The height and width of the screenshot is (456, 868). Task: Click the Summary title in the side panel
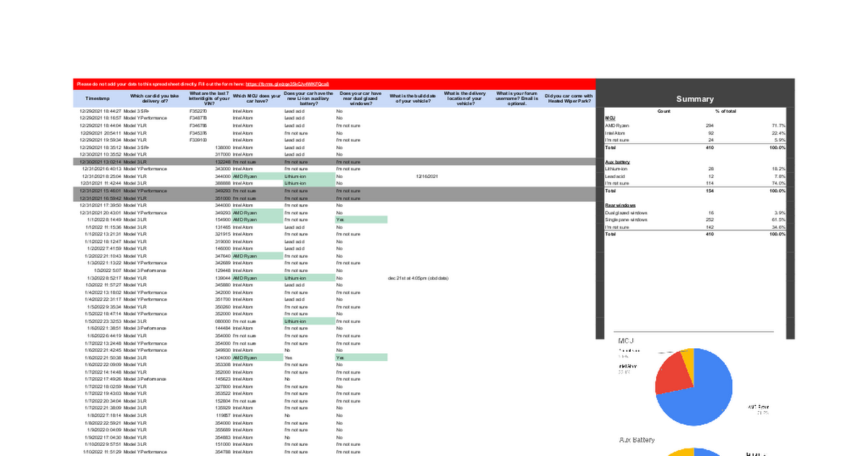pos(695,99)
